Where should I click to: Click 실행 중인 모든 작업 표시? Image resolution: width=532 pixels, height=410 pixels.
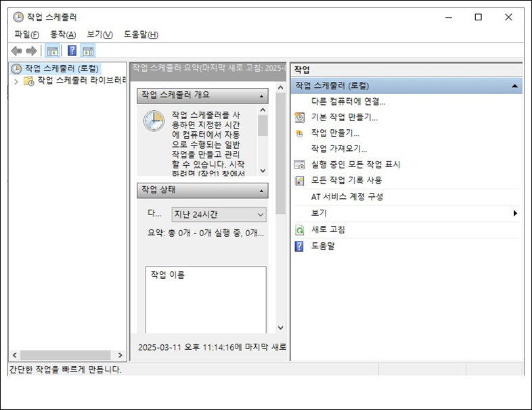356,164
